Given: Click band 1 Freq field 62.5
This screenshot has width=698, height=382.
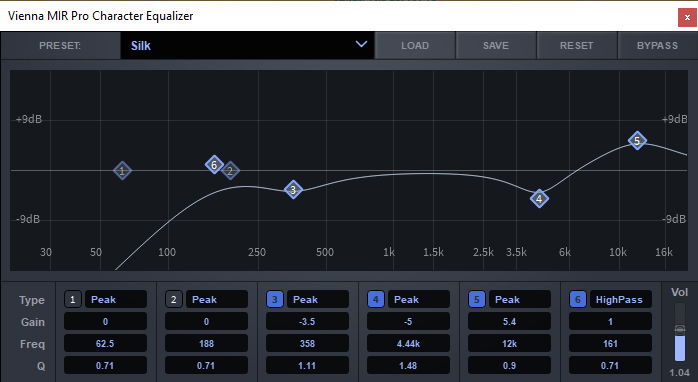Looking at the screenshot, I should [x=106, y=343].
